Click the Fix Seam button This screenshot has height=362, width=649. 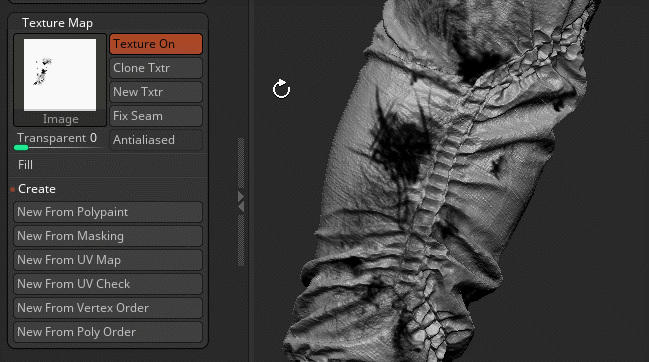(x=156, y=116)
